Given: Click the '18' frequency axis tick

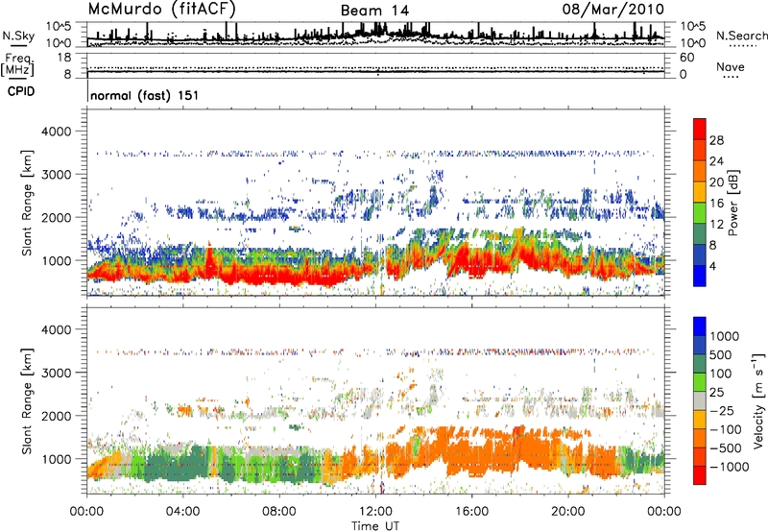Looking at the screenshot, I should [x=64, y=58].
